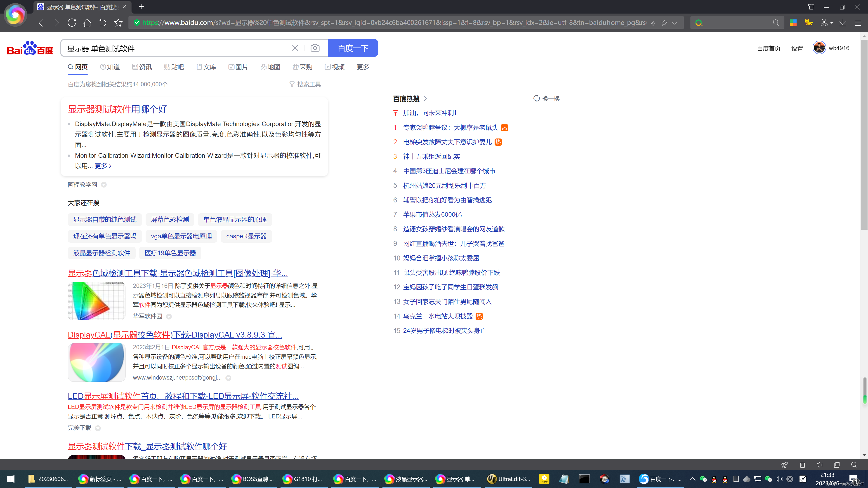Open DisplayCAL download result link
The image size is (868, 488).
click(175, 335)
